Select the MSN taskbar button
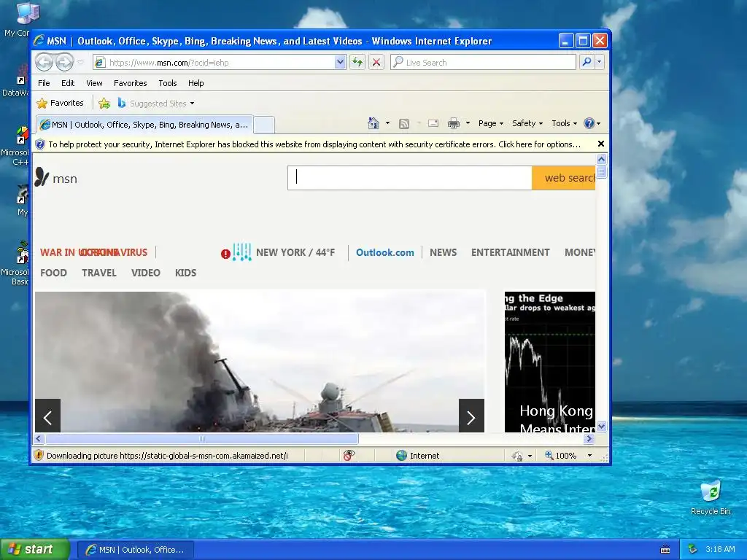747x560 pixels. (135, 550)
